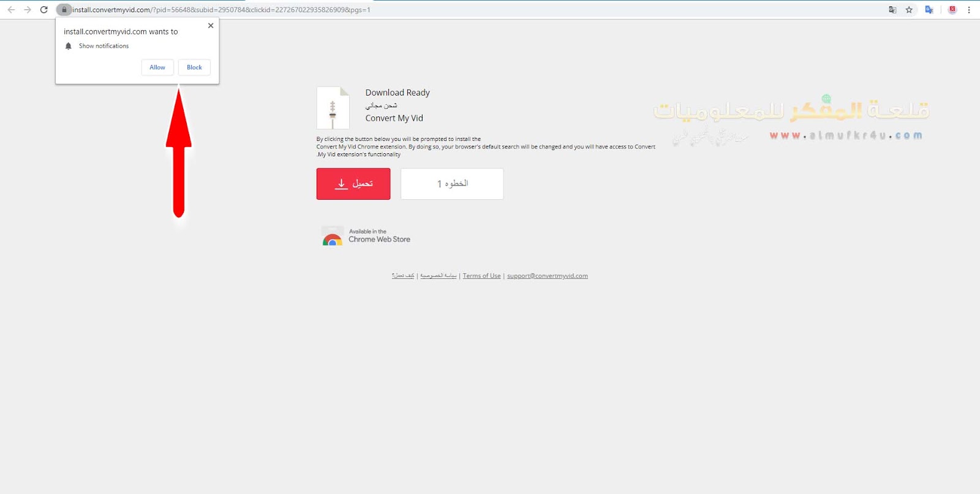The width and height of the screenshot is (980, 494).
Task: Click 'install.convertmyvid.com wants to' popup text
Action: click(x=121, y=32)
